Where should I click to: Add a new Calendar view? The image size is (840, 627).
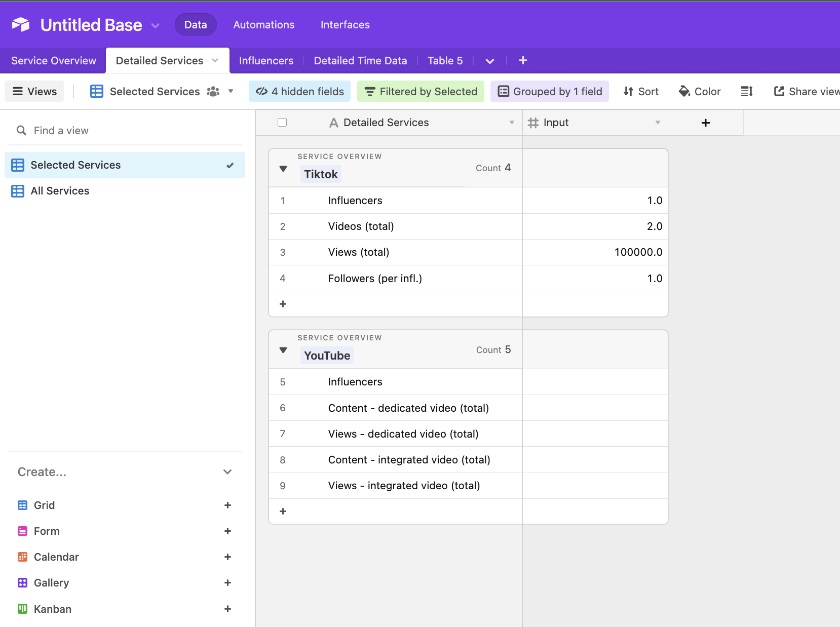227,557
